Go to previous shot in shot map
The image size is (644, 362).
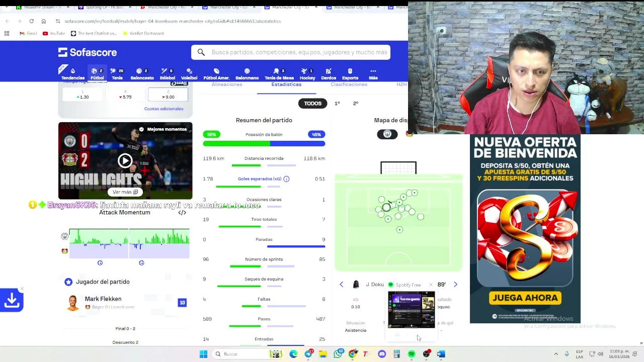pos(342,285)
